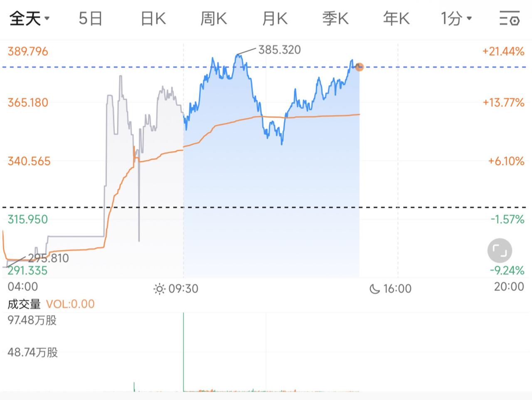Select the 季K view
This screenshot has height=400, width=532.
335,18
